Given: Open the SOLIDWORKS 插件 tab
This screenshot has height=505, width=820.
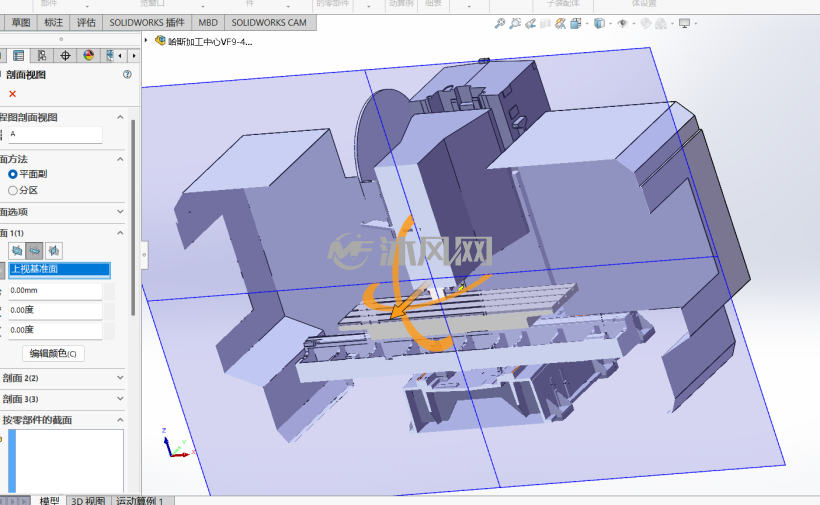Looking at the screenshot, I should point(147,22).
